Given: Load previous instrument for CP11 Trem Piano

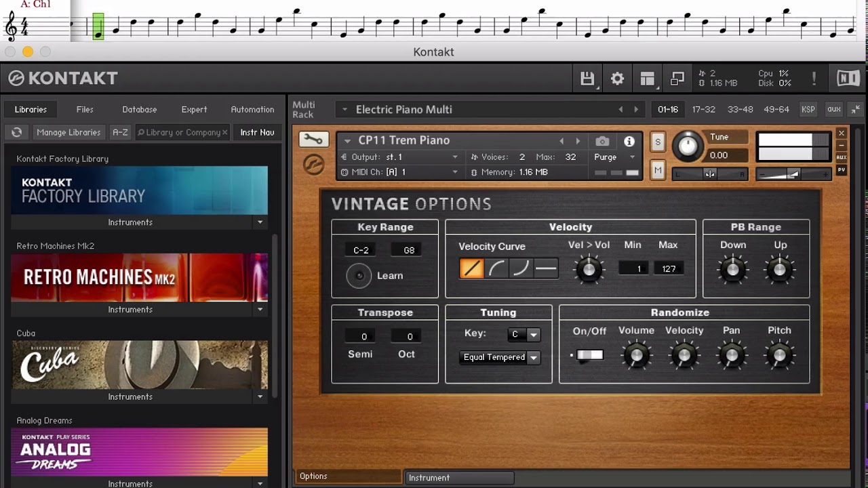Looking at the screenshot, I should click(561, 141).
